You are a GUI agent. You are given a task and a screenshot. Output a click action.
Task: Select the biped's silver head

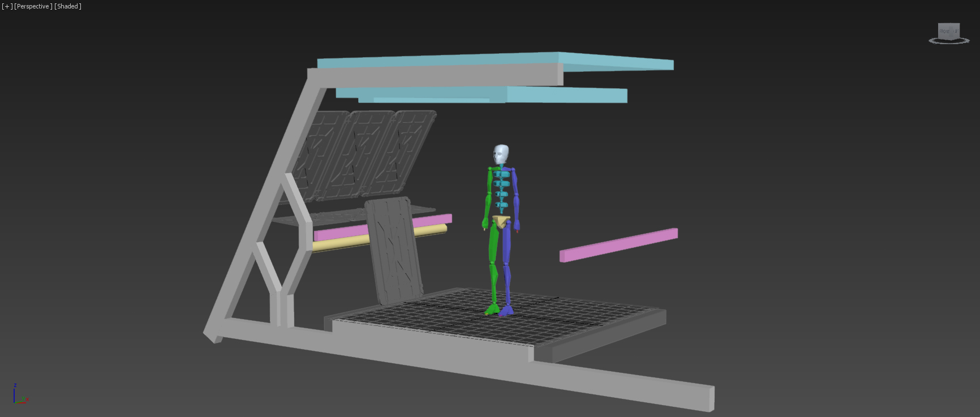(x=501, y=154)
